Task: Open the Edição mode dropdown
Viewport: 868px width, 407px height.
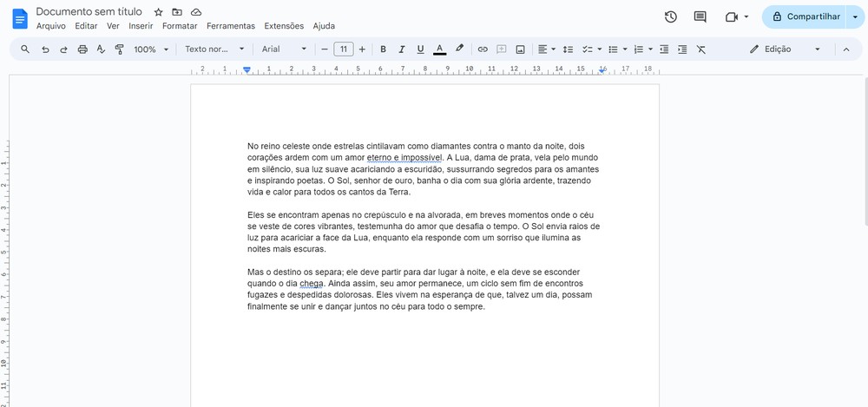Action: pyautogui.click(x=785, y=49)
